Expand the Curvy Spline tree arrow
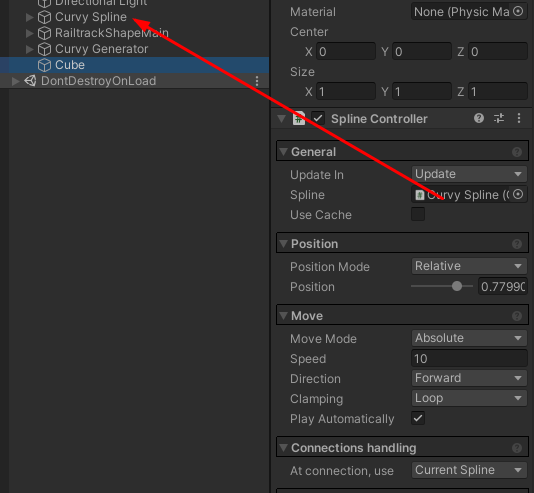The image size is (534, 493). [x=30, y=17]
